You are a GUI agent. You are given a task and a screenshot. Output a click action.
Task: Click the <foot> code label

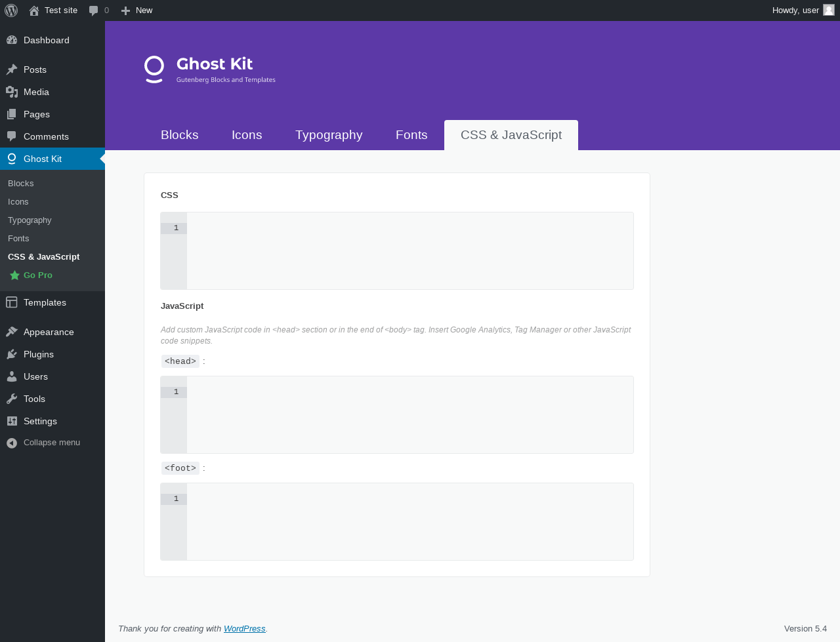pos(180,468)
